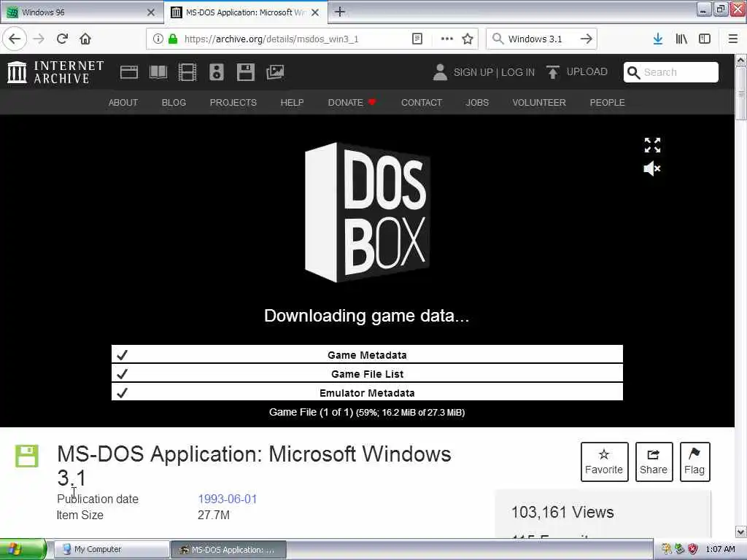Viewport: 747px width, 560px height.
Task: Open the Software floppy icon
Action: click(246, 72)
